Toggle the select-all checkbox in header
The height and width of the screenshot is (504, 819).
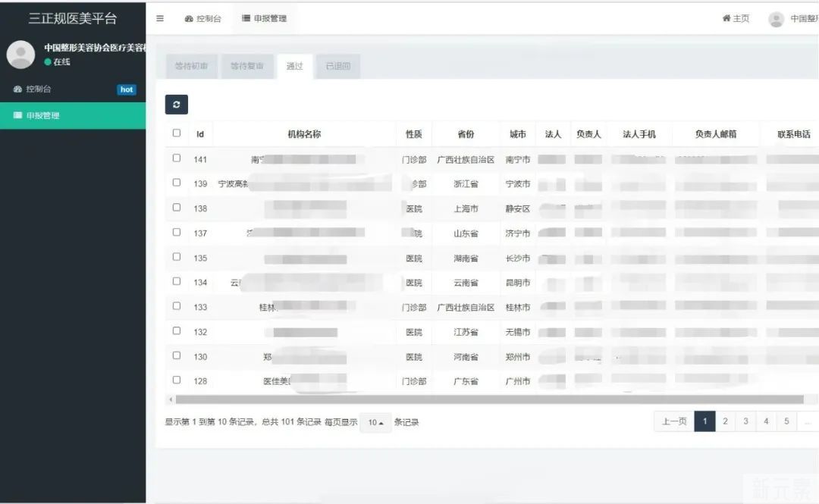coord(177,133)
